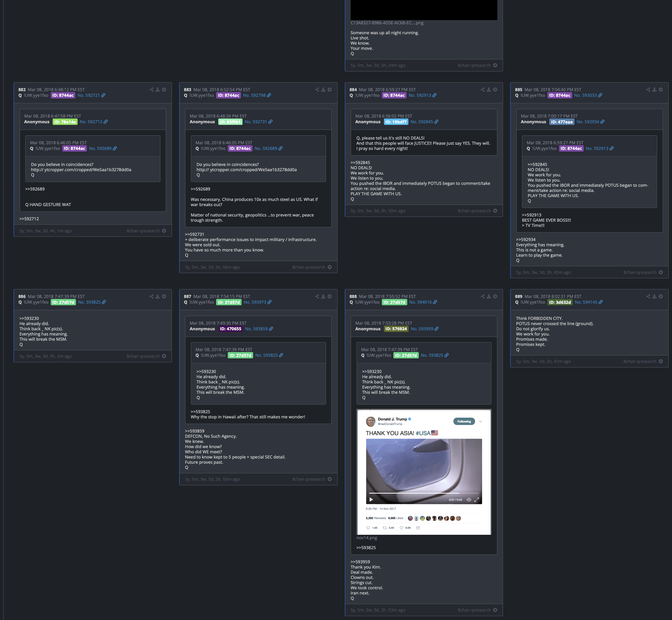This screenshot has height=620, width=672.
Task: Click the share icon for post 886
Action: (x=151, y=297)
